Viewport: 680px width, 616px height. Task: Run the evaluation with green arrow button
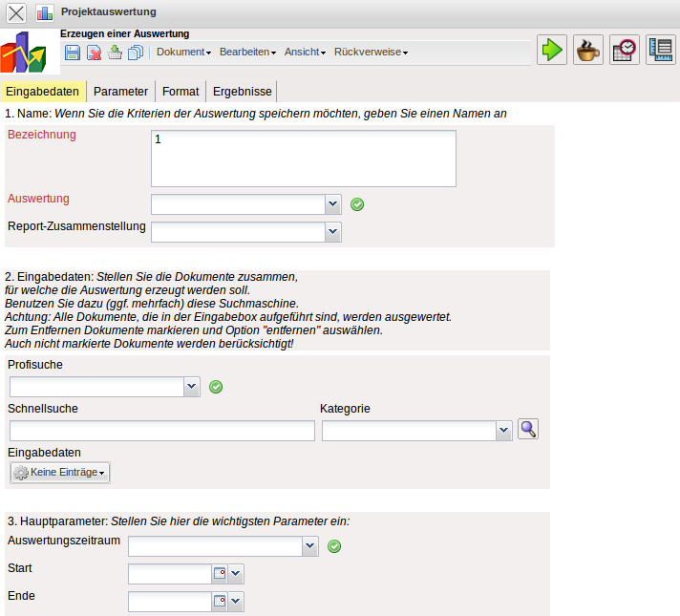[551, 51]
